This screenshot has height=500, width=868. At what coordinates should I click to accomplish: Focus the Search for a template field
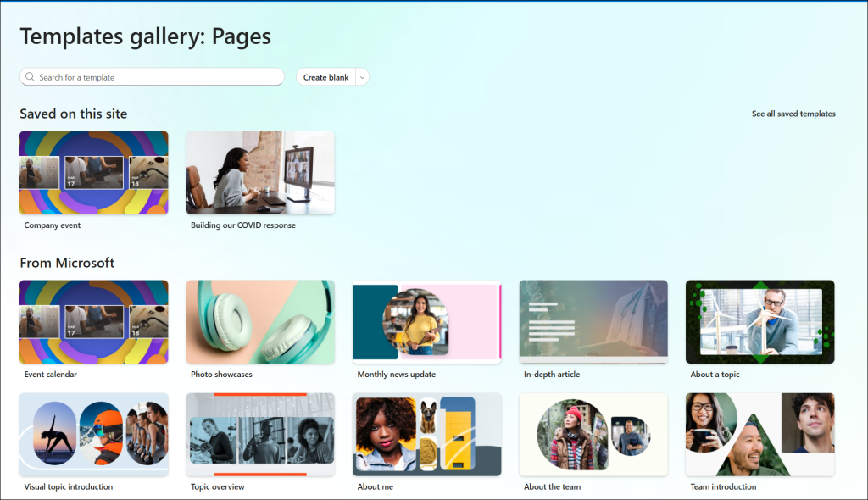(152, 77)
